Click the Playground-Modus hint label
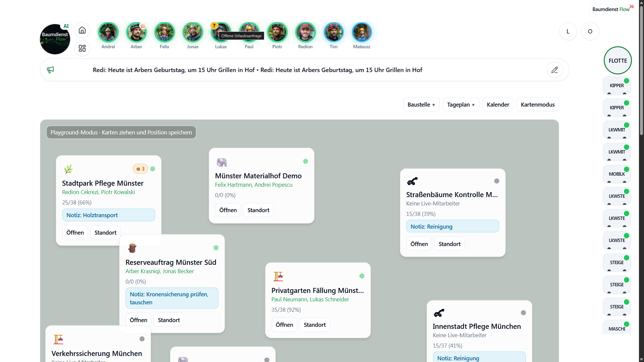 coord(121,132)
